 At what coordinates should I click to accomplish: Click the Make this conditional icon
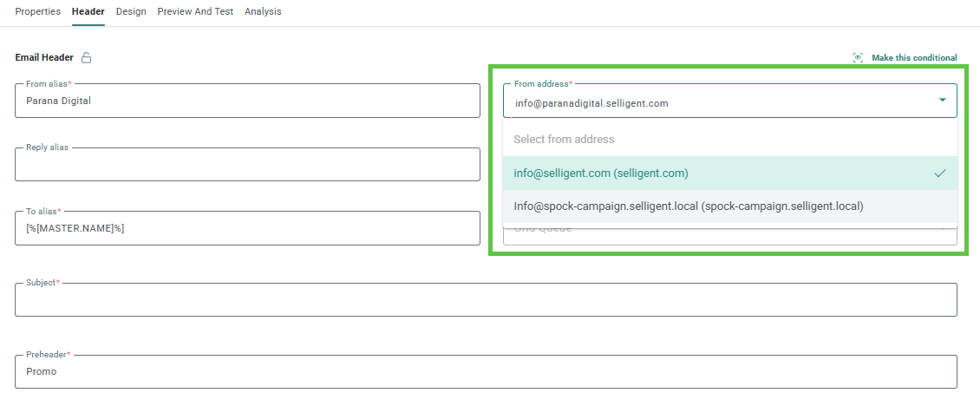pos(858,58)
